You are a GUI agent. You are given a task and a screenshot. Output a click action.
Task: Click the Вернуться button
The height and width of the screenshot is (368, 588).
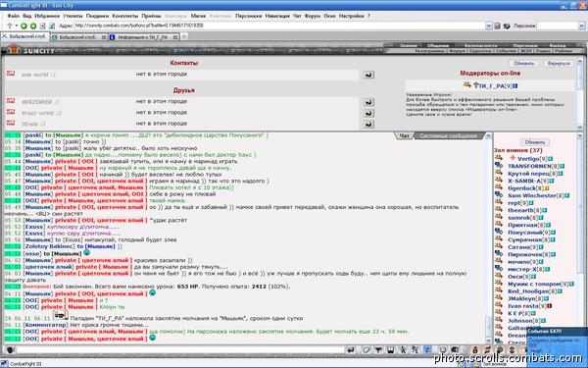(559, 64)
